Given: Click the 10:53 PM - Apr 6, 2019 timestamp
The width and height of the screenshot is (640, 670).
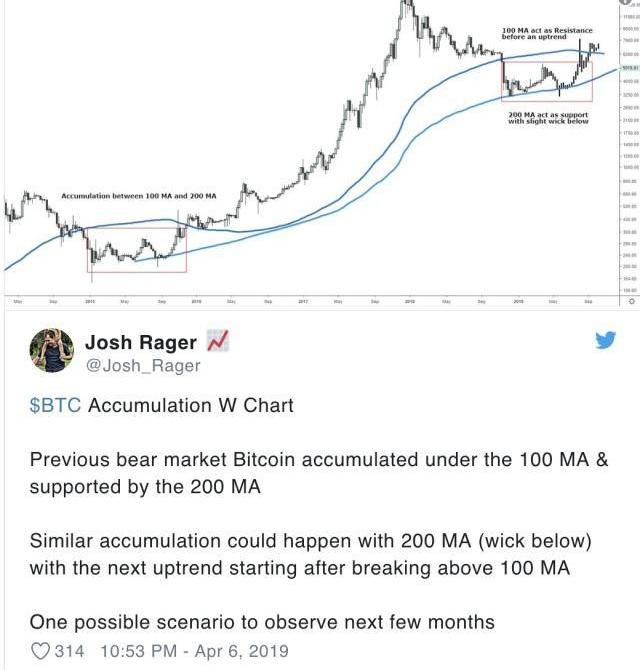Looking at the screenshot, I should coord(194,651).
